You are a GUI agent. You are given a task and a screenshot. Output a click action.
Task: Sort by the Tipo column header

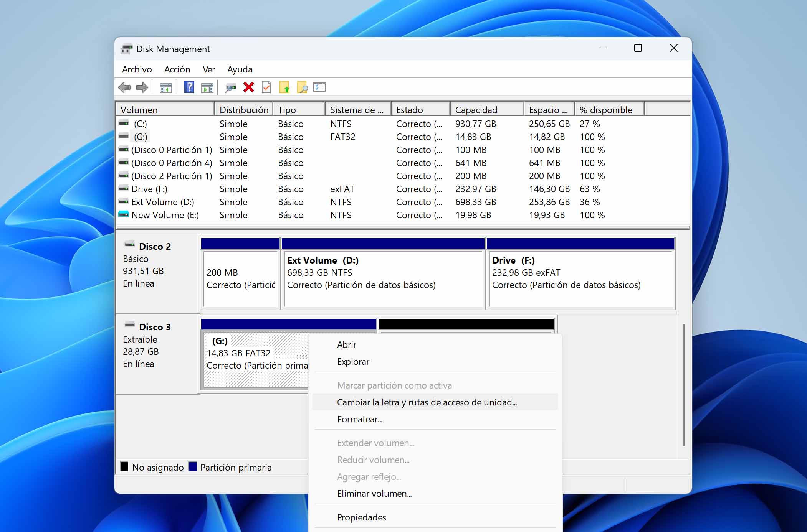pos(299,110)
